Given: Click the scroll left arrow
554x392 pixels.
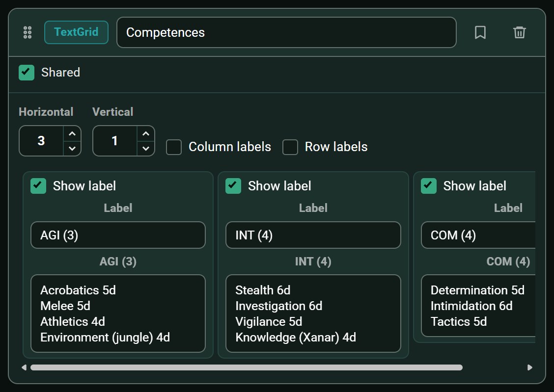Looking at the screenshot, I should point(24,367).
